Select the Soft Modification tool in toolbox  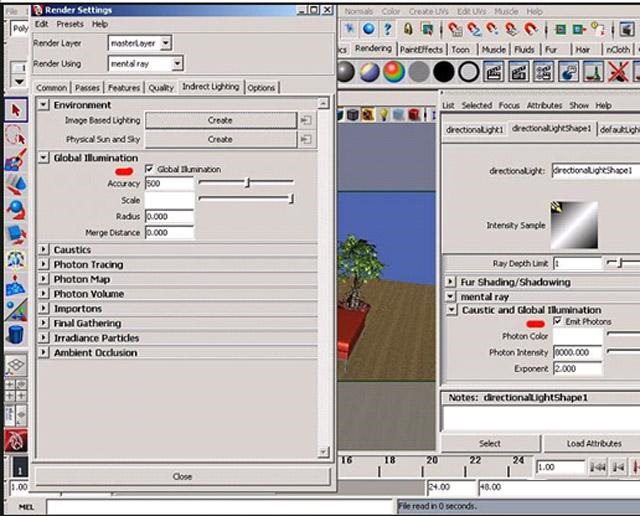point(16,285)
